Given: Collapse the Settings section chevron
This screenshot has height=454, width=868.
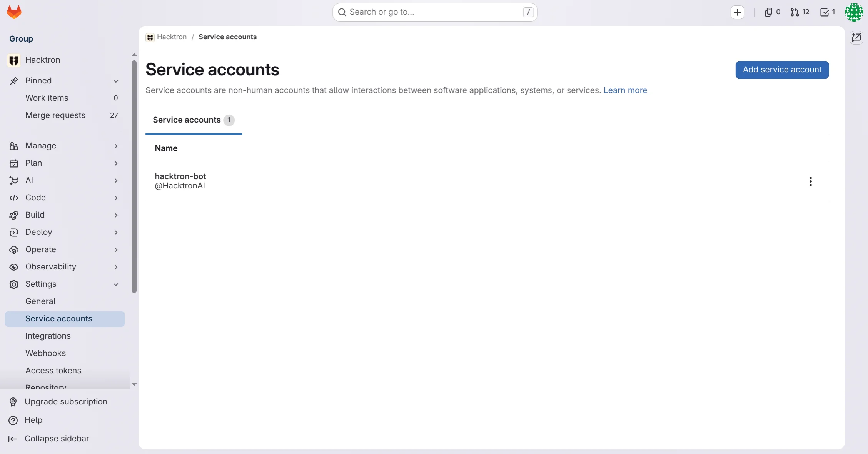Looking at the screenshot, I should pyautogui.click(x=116, y=284).
